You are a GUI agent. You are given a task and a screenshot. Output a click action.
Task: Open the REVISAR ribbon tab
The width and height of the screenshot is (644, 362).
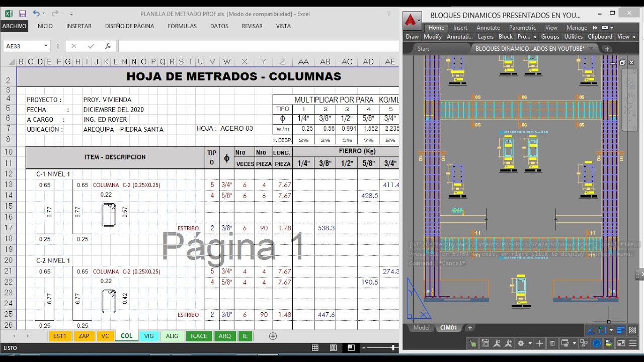pyautogui.click(x=252, y=26)
